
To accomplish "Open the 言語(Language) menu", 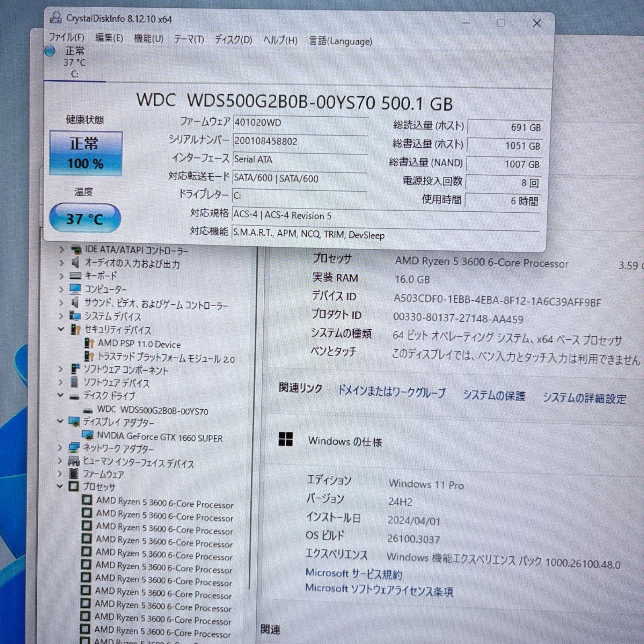I will click(x=341, y=41).
